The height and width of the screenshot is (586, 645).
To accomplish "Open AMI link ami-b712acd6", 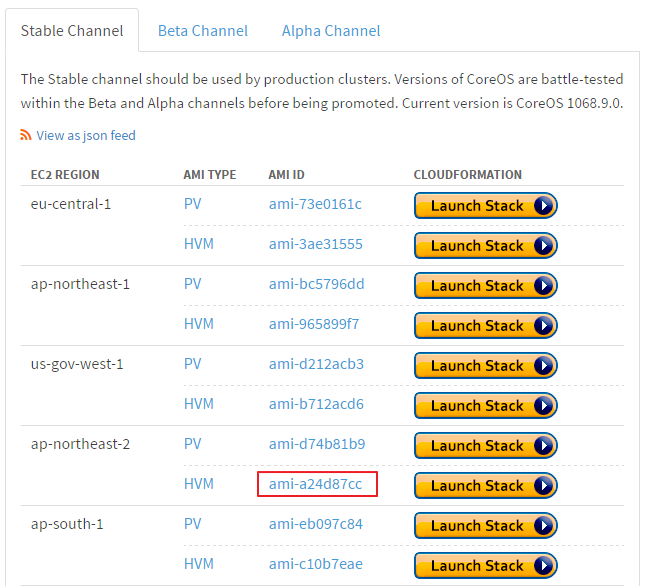I will click(316, 404).
